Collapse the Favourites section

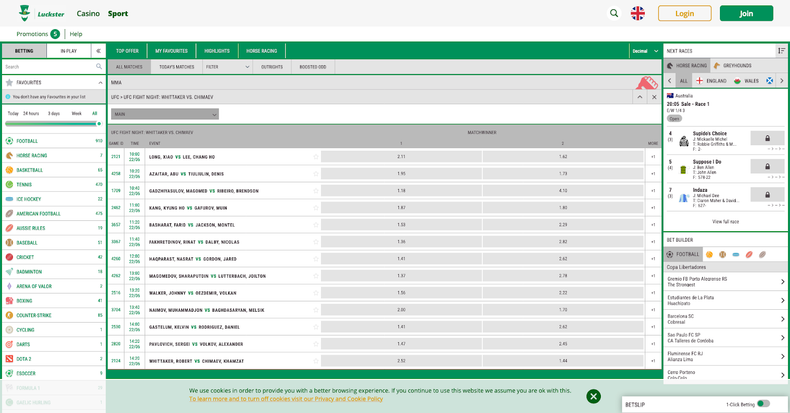tap(99, 83)
